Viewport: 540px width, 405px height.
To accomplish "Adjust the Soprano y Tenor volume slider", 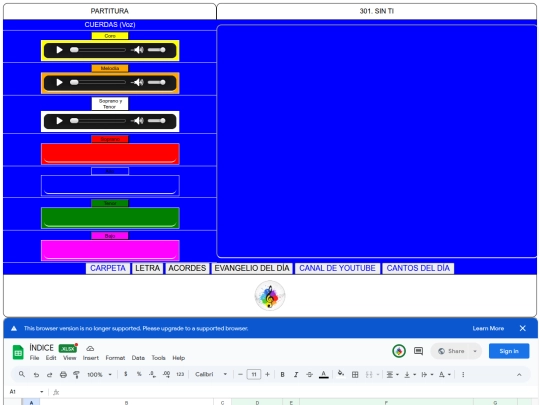I will (x=157, y=121).
